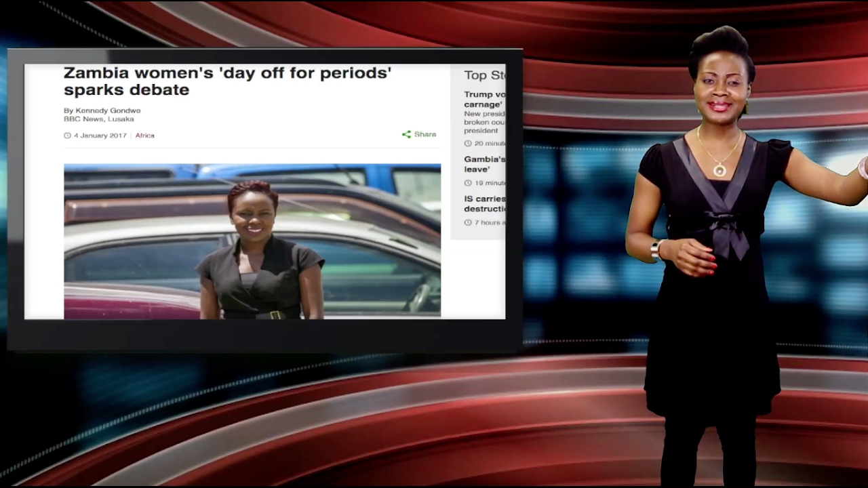Open the top story starting 'Gambia's'
The image size is (868, 488).
484,164
